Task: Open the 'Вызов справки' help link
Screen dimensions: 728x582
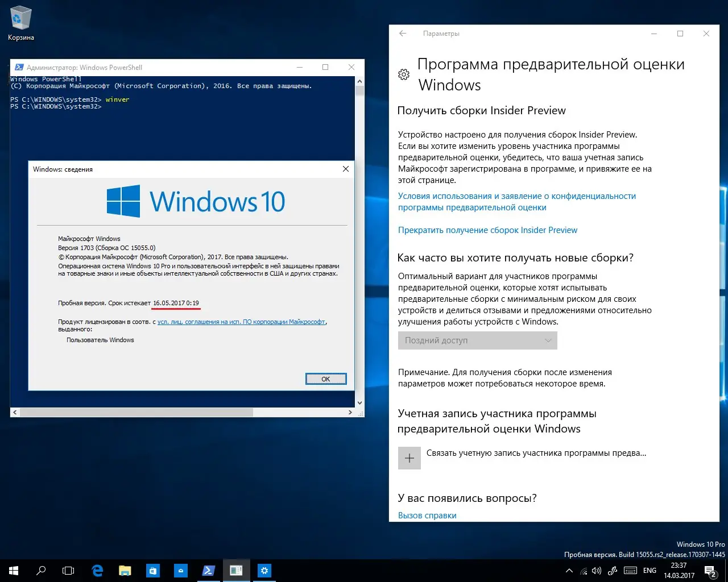Action: pyautogui.click(x=427, y=516)
